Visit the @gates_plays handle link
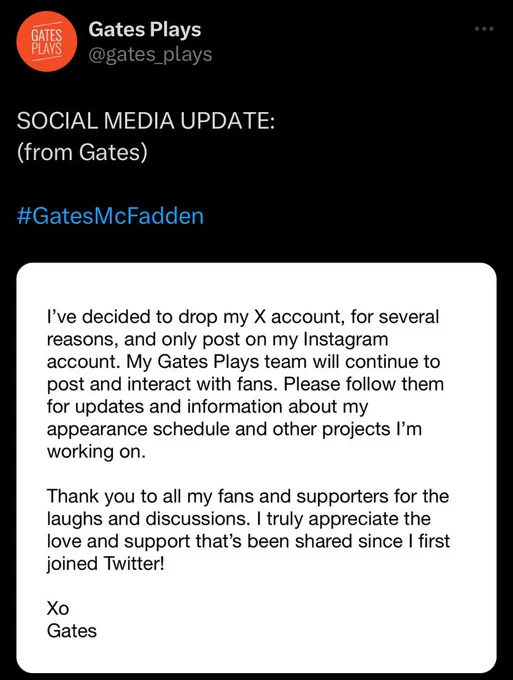This screenshot has width=513, height=680. click(150, 55)
